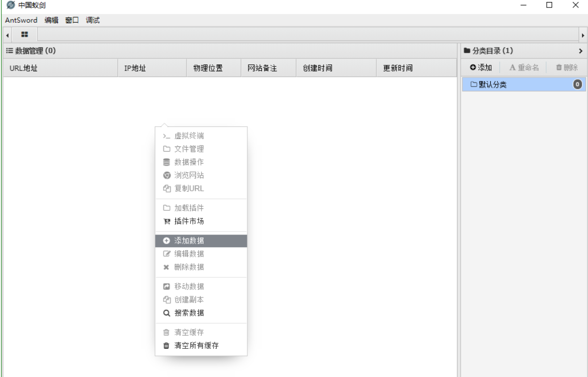Choose 数据操作 in the context menu

(x=201, y=162)
